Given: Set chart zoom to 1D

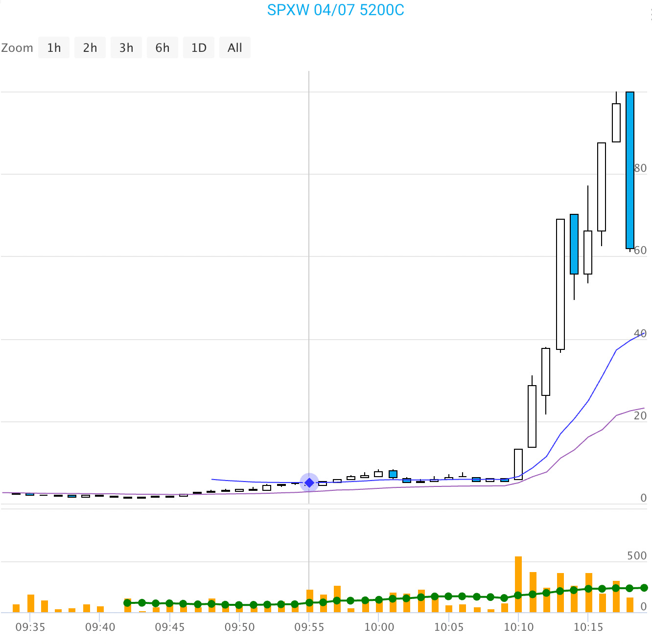Looking at the screenshot, I should (x=199, y=47).
